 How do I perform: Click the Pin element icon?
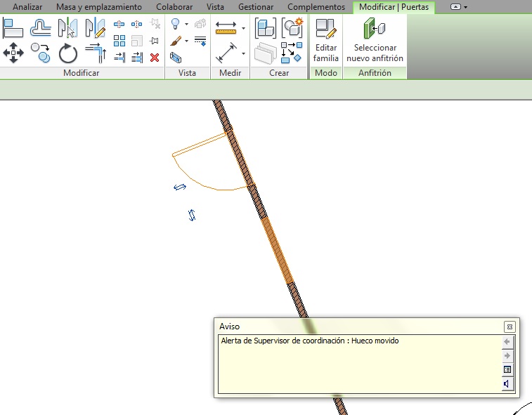pos(155,41)
